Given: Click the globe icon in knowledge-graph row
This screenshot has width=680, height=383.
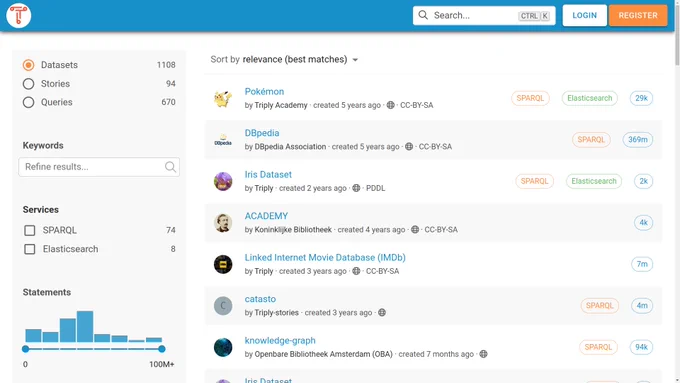Looking at the screenshot, I should tap(483, 354).
